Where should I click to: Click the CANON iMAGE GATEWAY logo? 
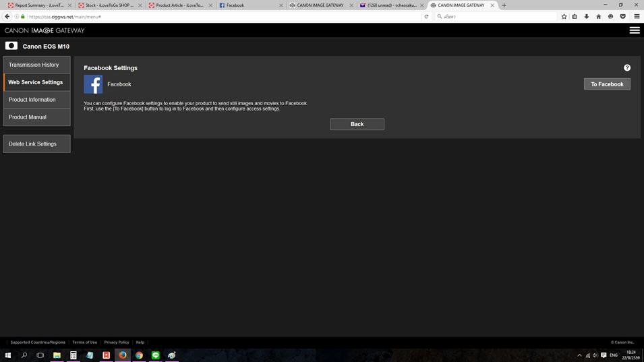click(x=45, y=30)
